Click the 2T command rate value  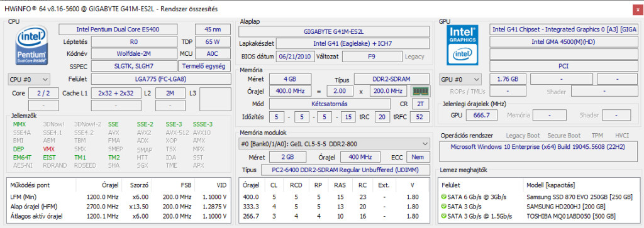pos(421,104)
